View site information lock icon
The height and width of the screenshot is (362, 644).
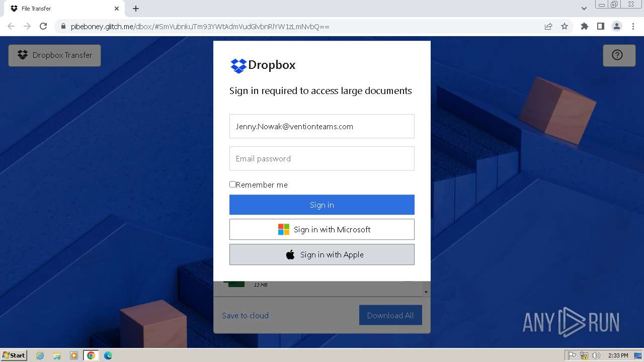[63, 27]
